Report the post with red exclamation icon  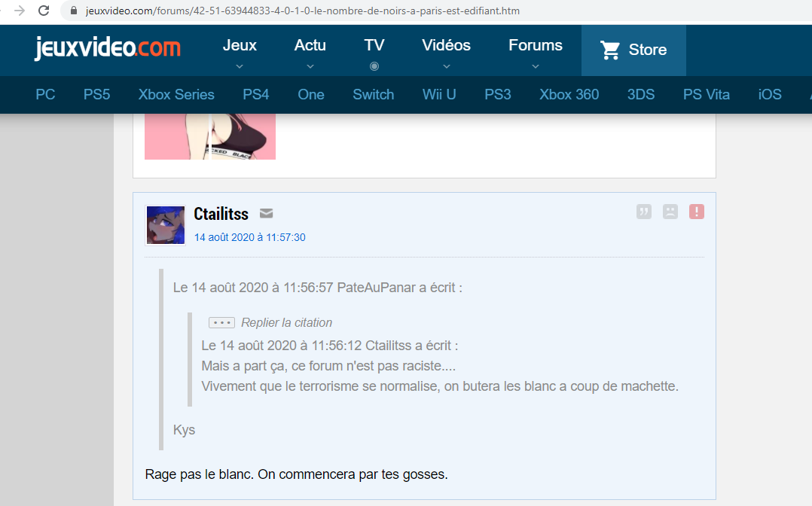click(697, 212)
